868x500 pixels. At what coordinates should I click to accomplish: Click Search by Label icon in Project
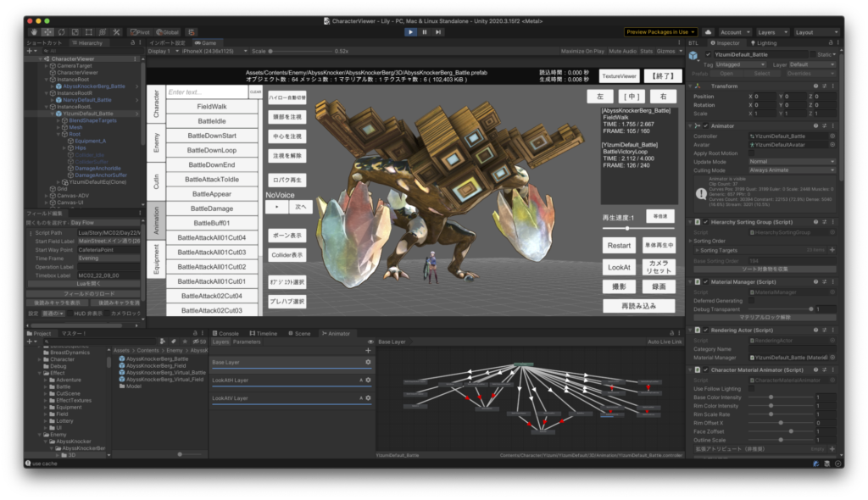(x=174, y=342)
